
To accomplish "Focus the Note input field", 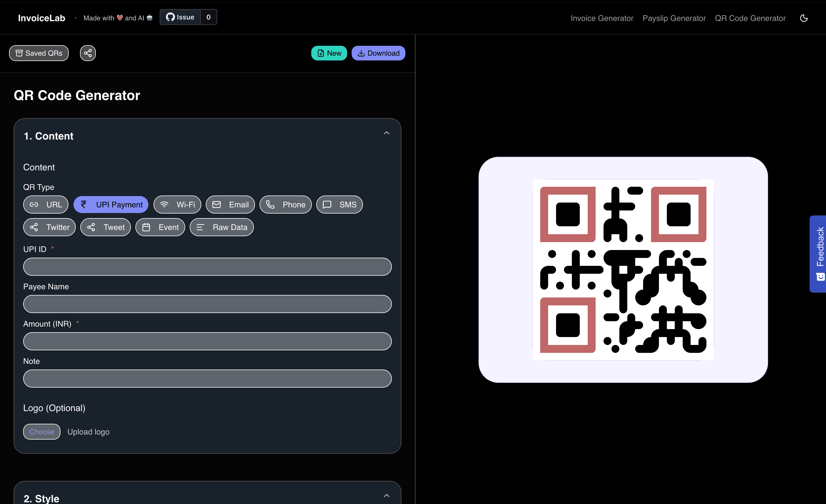I will tap(207, 379).
